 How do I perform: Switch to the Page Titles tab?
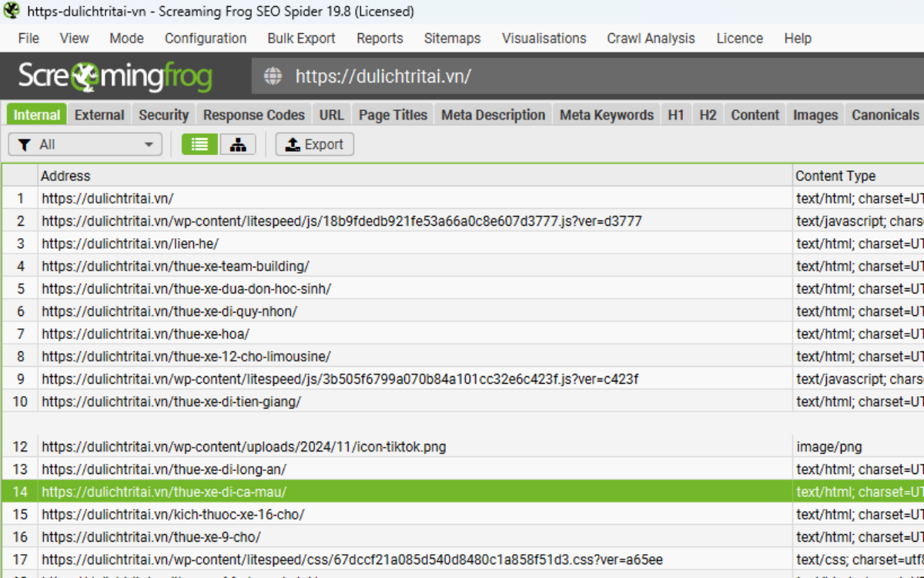393,114
